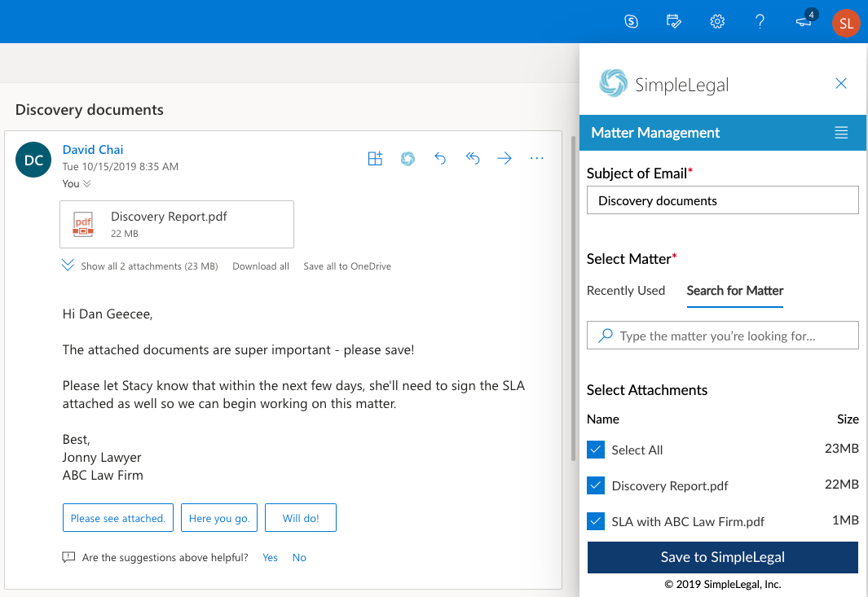
Task: Open the Discovery Report.pdf attachment card
Action: pyautogui.click(x=177, y=224)
